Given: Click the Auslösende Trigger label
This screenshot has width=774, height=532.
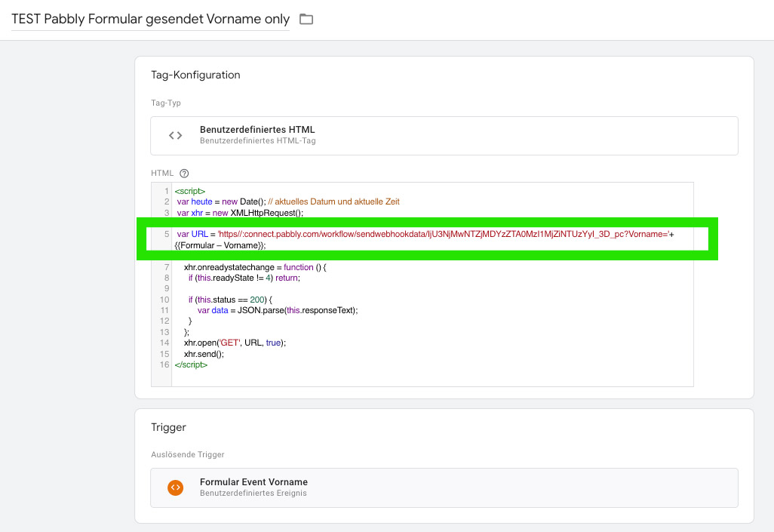Looking at the screenshot, I should pyautogui.click(x=188, y=454).
